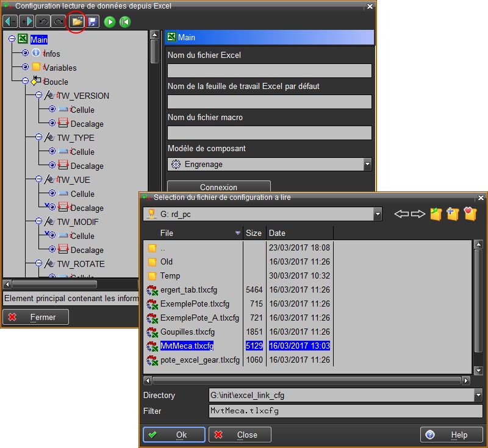Go to the parent folder using the green-arrow folder icon
Screen dimensions: 488x448
pyautogui.click(x=436, y=214)
